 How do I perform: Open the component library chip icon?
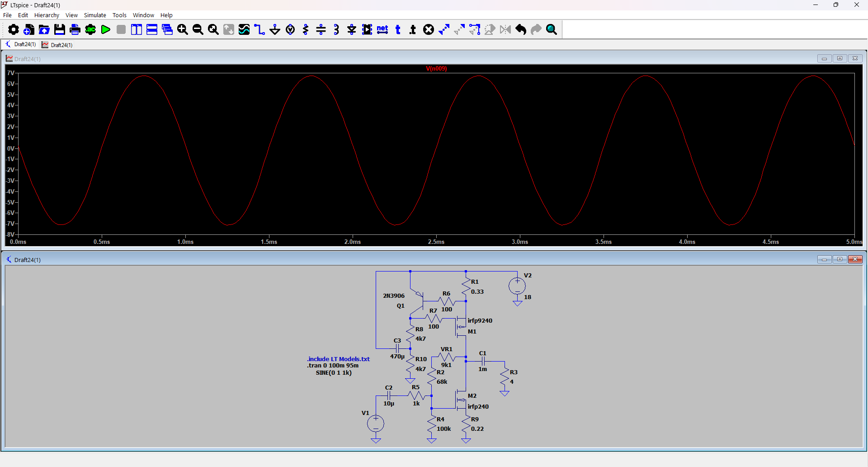coord(367,30)
